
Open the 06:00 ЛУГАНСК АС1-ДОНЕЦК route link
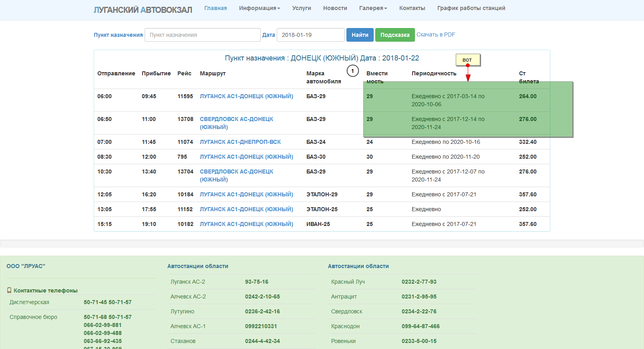point(246,96)
